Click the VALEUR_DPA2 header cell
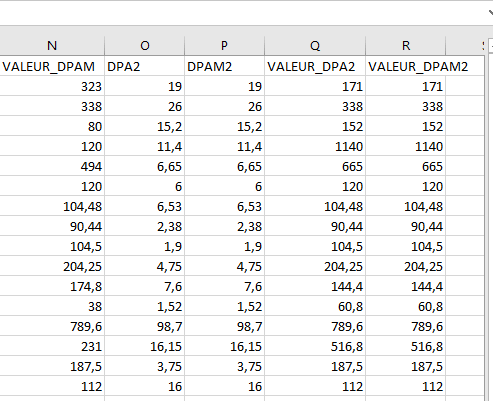This screenshot has width=497, height=407. click(x=315, y=66)
